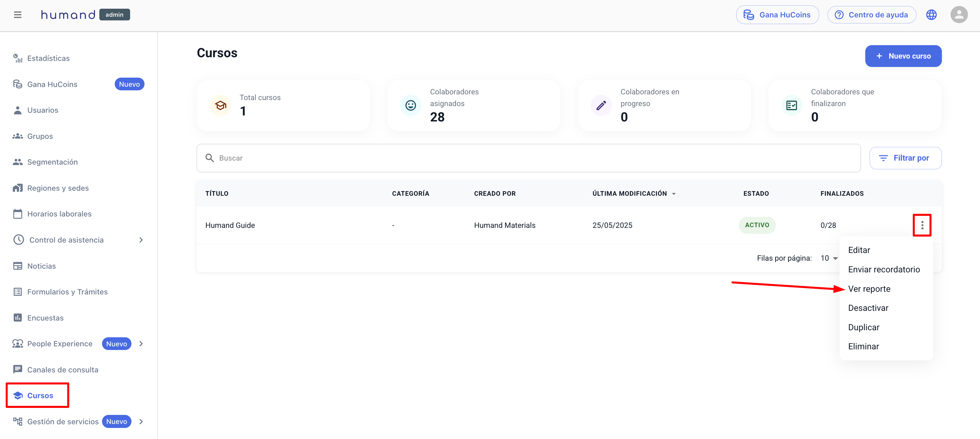This screenshot has height=439, width=980.
Task: Select Ver reporte from context menu
Action: (x=869, y=289)
